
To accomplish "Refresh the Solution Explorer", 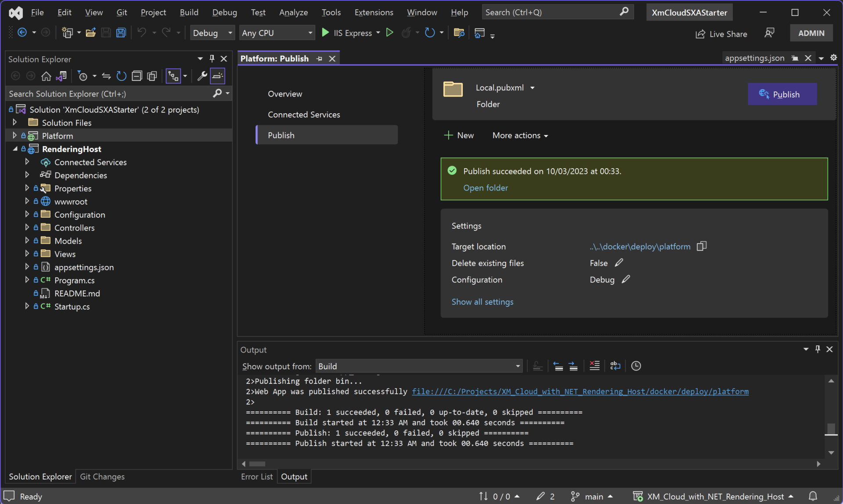I will click(x=121, y=76).
